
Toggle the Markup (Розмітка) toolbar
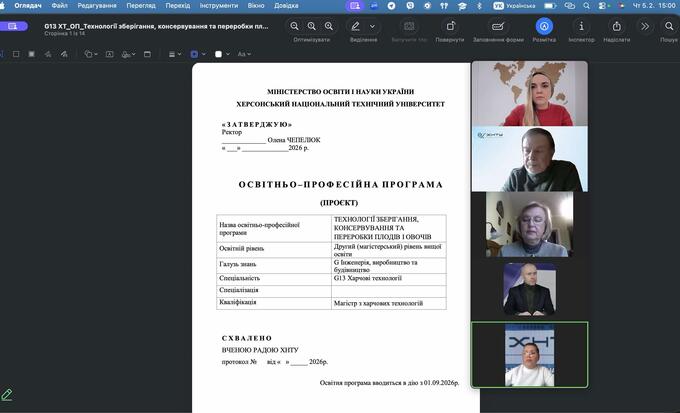[x=544, y=26]
